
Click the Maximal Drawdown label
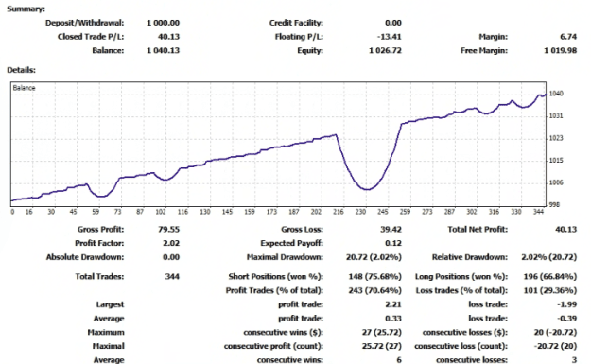tap(285, 257)
